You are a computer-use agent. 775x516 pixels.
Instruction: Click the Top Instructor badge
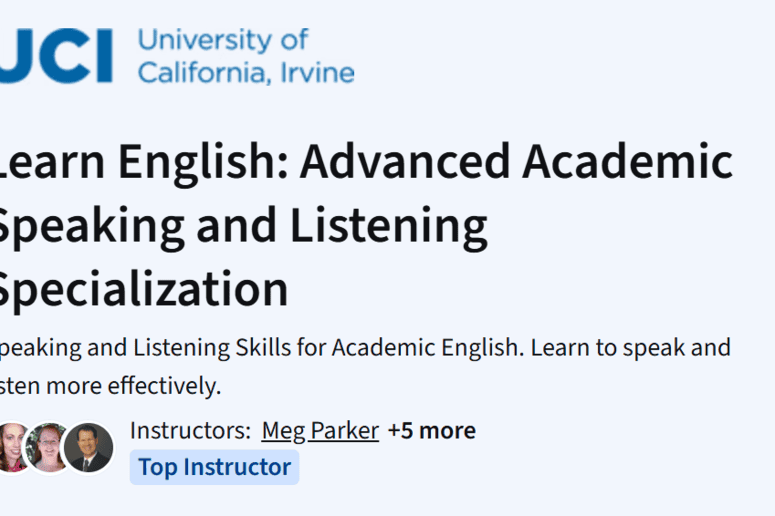[214, 467]
